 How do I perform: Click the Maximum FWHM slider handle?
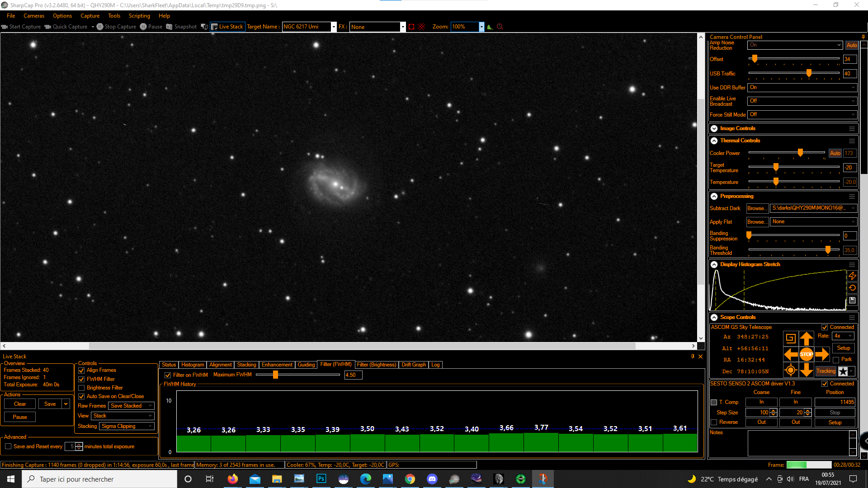(x=275, y=375)
